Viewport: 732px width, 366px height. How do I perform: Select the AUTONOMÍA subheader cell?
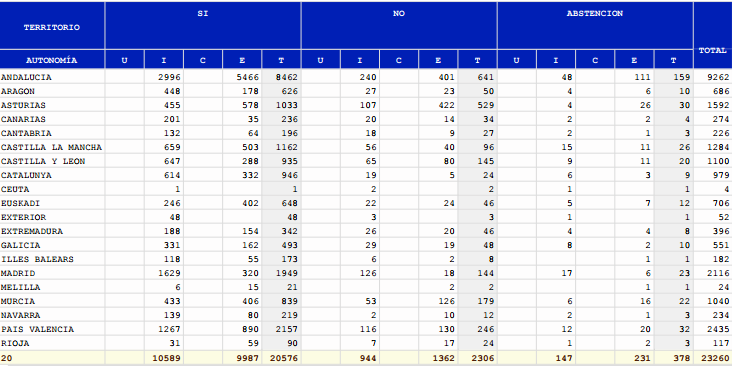52,60
